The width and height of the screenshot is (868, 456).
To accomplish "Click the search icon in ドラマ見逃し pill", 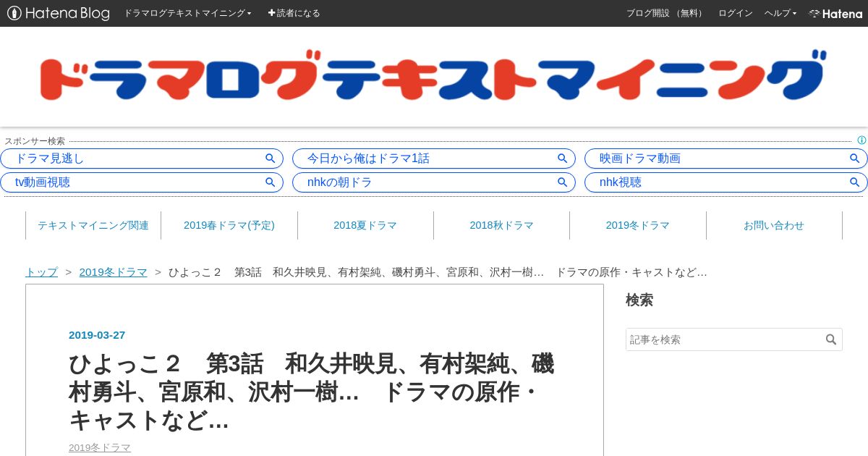I will (271, 159).
